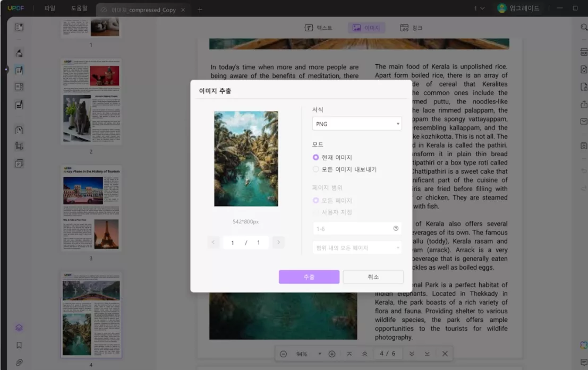Open the Organize Pages icon in sidebar
This screenshot has height=370, width=588.
tap(19, 87)
